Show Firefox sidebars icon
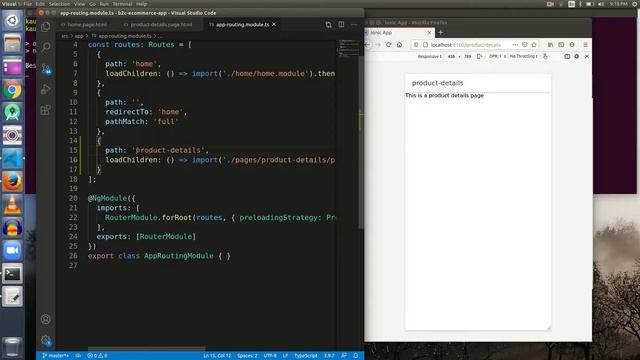 click(x=561, y=45)
